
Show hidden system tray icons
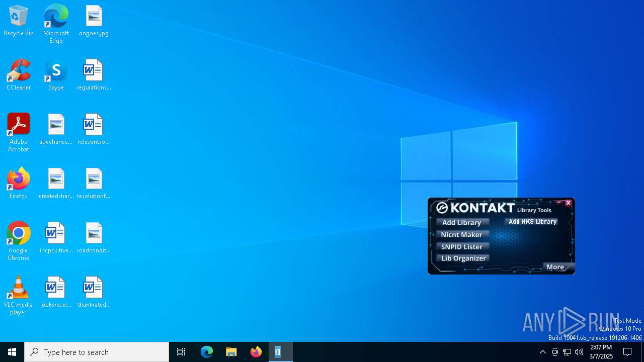pyautogui.click(x=542, y=352)
